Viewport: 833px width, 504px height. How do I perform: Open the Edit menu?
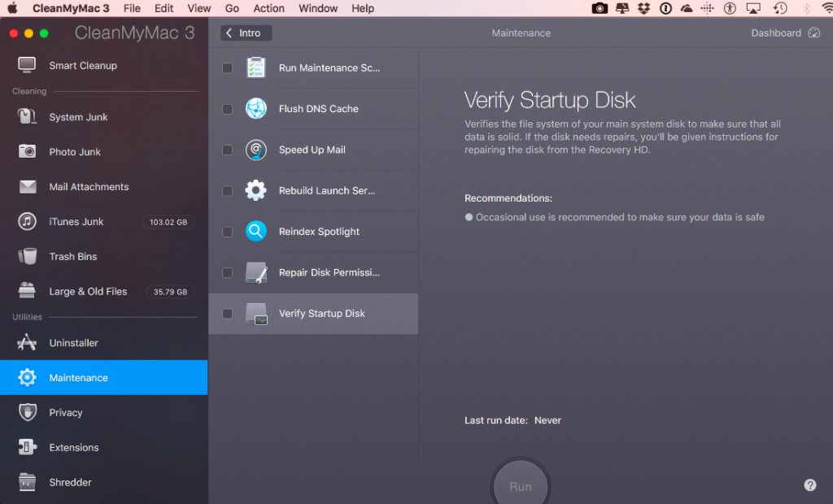(164, 8)
